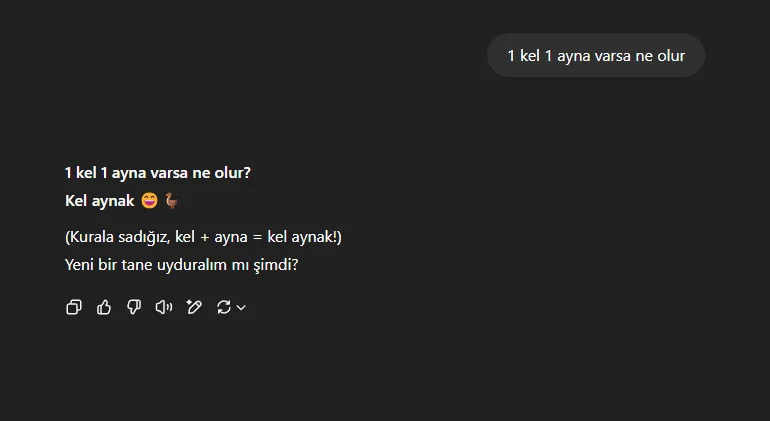Click the "Yeni bir tane uyduralım mı şimdi?" line
The image size is (770, 421).
coord(182,266)
